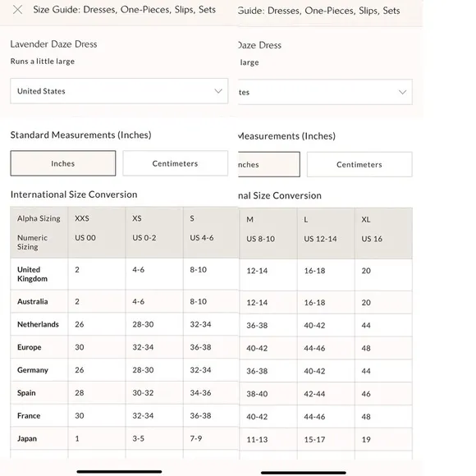Click Japan's '15-17' L size cell
476x476 pixels.
[314, 440]
